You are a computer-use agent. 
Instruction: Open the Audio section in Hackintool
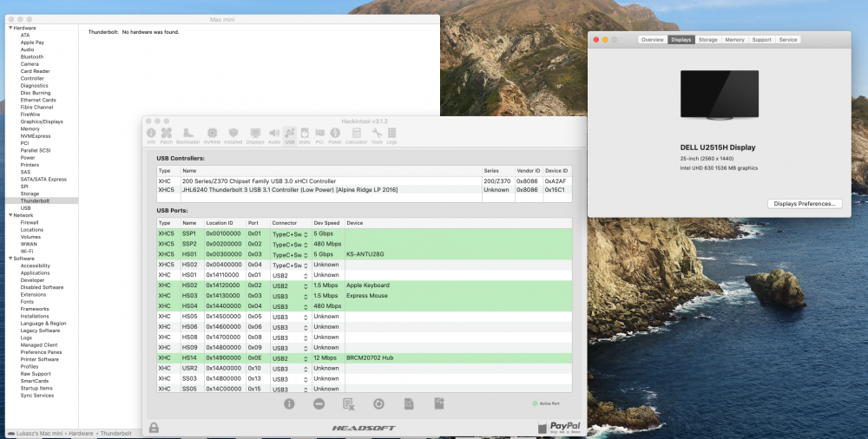(x=274, y=135)
